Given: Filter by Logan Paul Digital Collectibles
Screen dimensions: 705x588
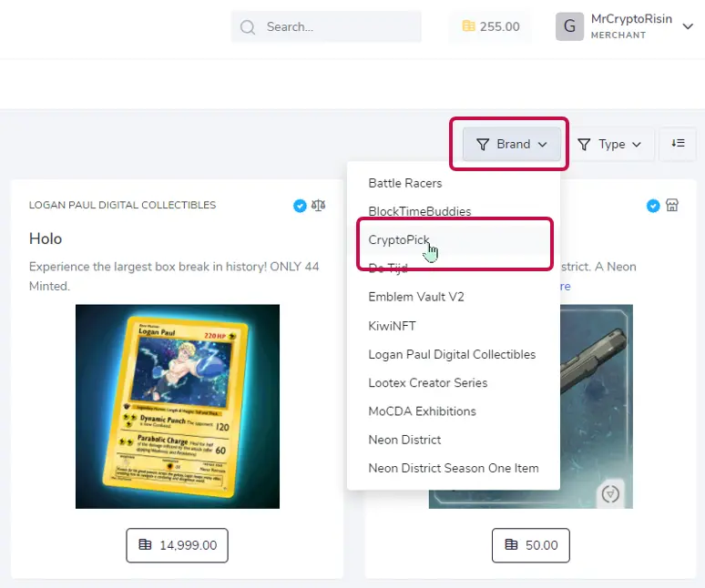Looking at the screenshot, I should tap(452, 354).
